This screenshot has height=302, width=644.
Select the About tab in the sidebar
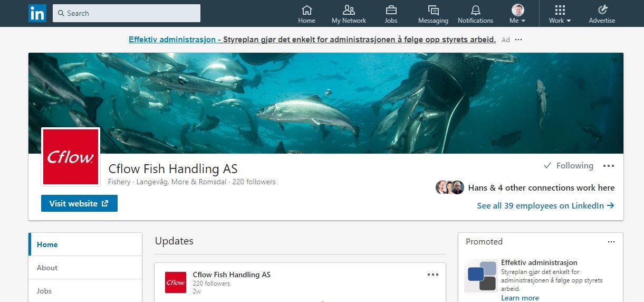[85, 268]
